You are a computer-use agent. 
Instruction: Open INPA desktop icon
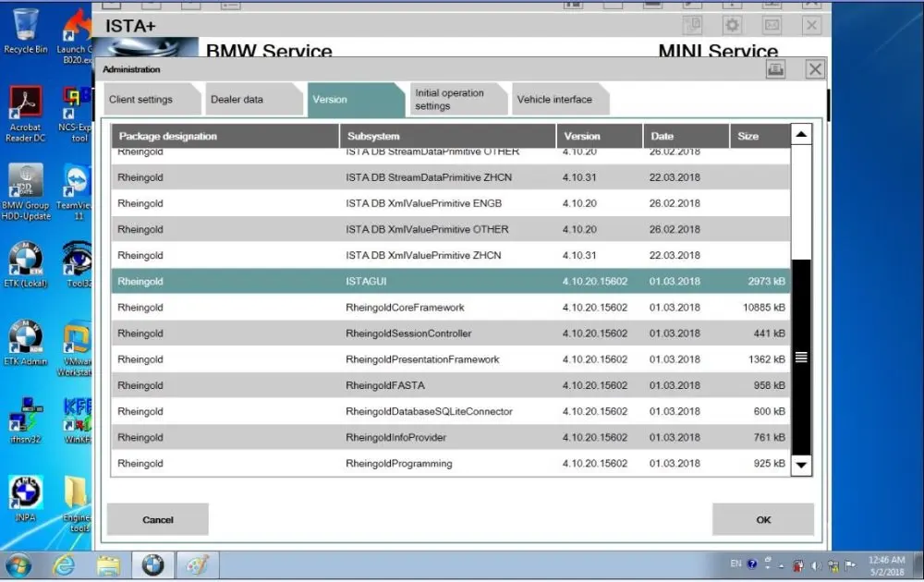[x=25, y=499]
